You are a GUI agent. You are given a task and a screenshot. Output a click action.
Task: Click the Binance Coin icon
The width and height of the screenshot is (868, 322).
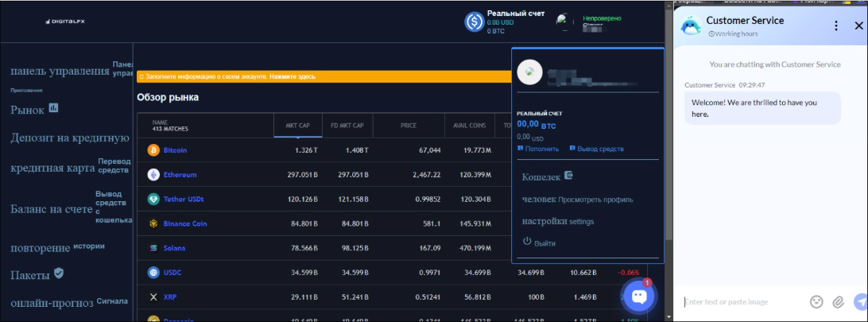(153, 223)
